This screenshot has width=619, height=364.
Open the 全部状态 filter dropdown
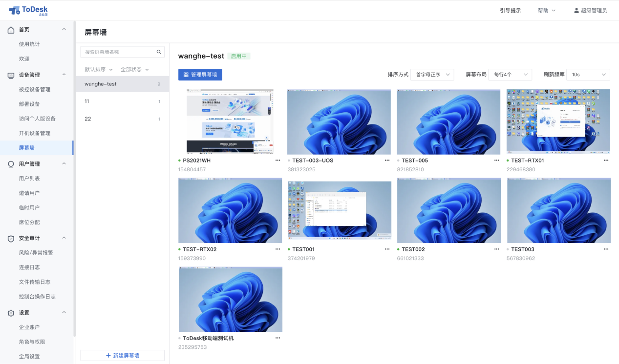click(135, 69)
